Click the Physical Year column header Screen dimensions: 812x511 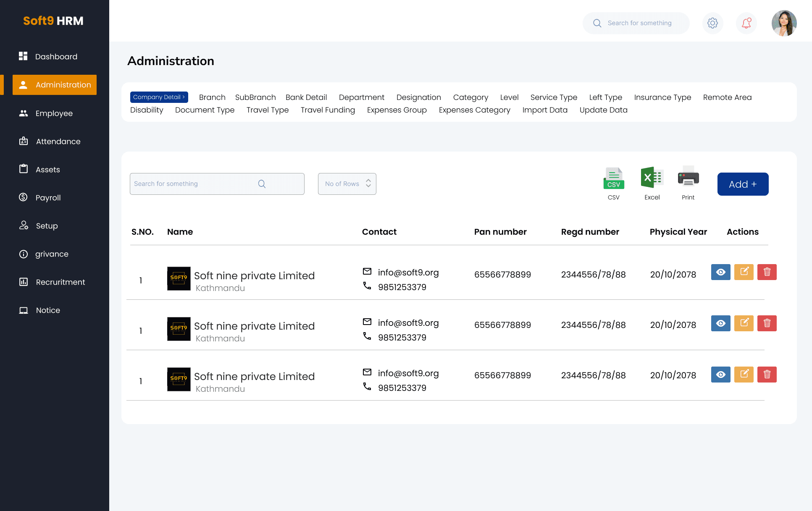click(678, 232)
